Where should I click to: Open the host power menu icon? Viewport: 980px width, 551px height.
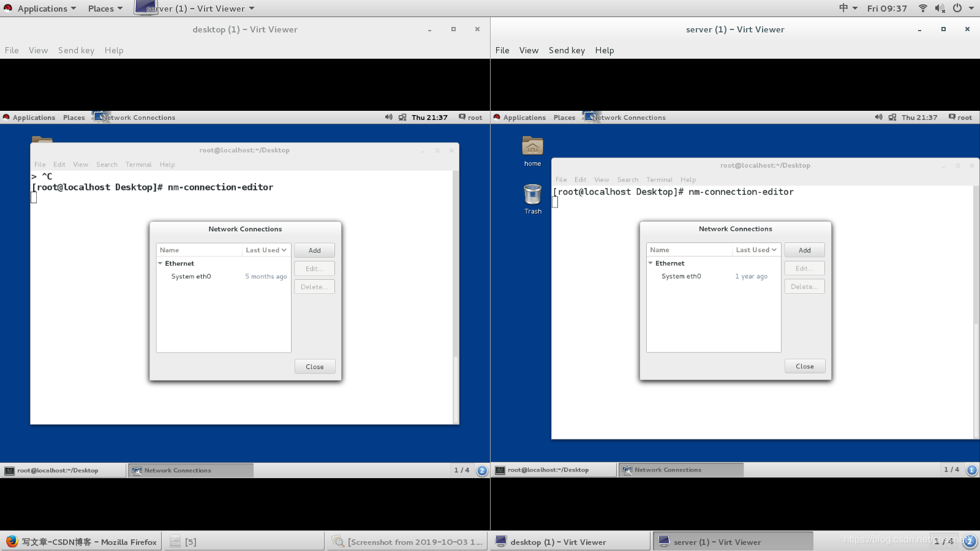[x=957, y=9]
